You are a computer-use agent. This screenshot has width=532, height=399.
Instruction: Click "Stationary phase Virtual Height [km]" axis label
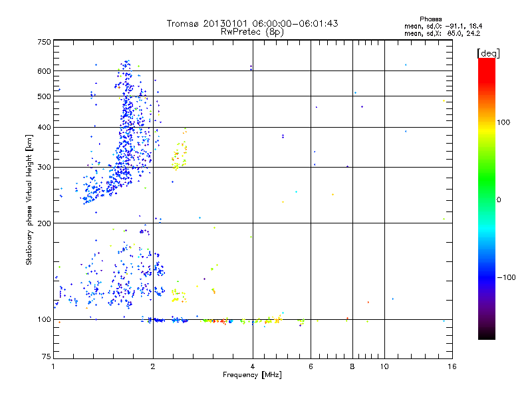(29, 200)
